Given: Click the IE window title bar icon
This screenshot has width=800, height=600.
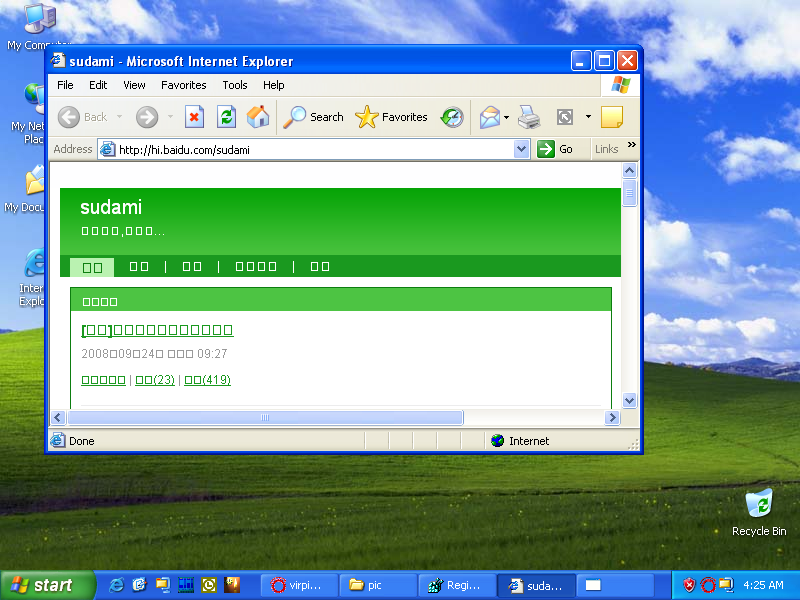Looking at the screenshot, I should point(58,61).
